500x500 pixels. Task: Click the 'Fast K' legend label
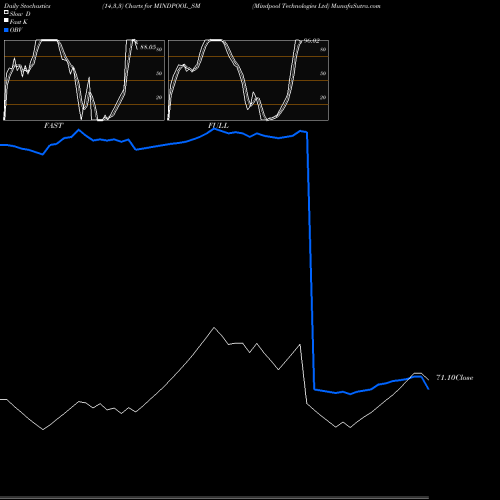click(x=19, y=22)
